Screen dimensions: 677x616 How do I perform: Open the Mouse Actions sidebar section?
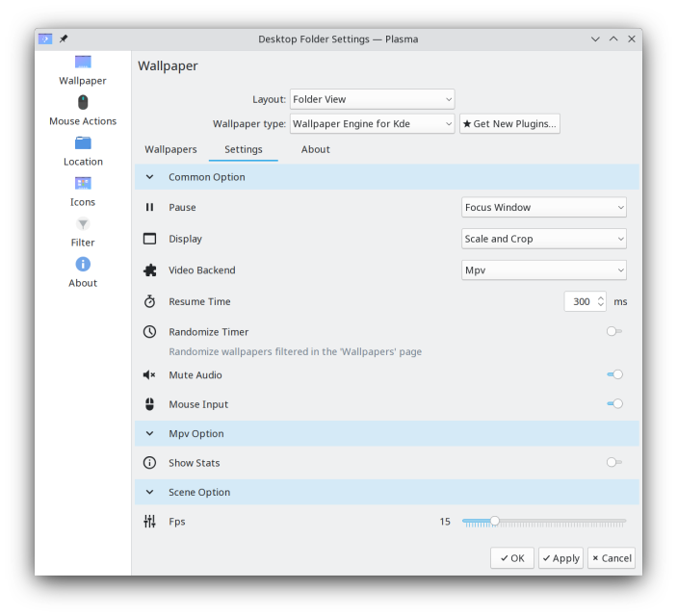tap(83, 111)
